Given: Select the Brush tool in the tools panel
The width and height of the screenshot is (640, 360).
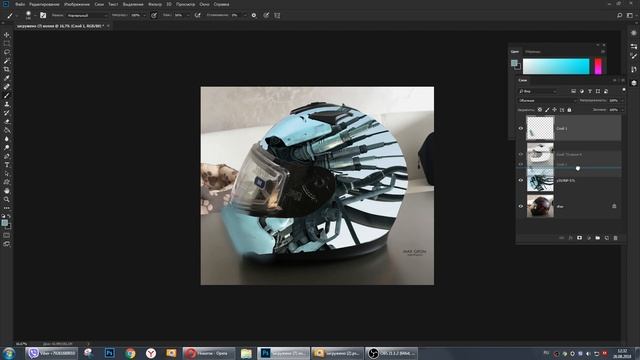Looking at the screenshot, I should tap(7, 96).
